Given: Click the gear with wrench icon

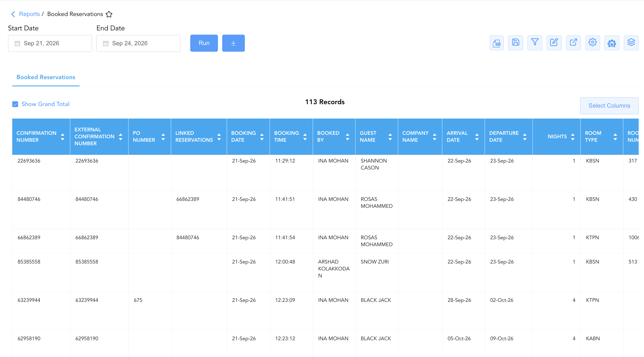Looking at the screenshot, I should pyautogui.click(x=612, y=43).
